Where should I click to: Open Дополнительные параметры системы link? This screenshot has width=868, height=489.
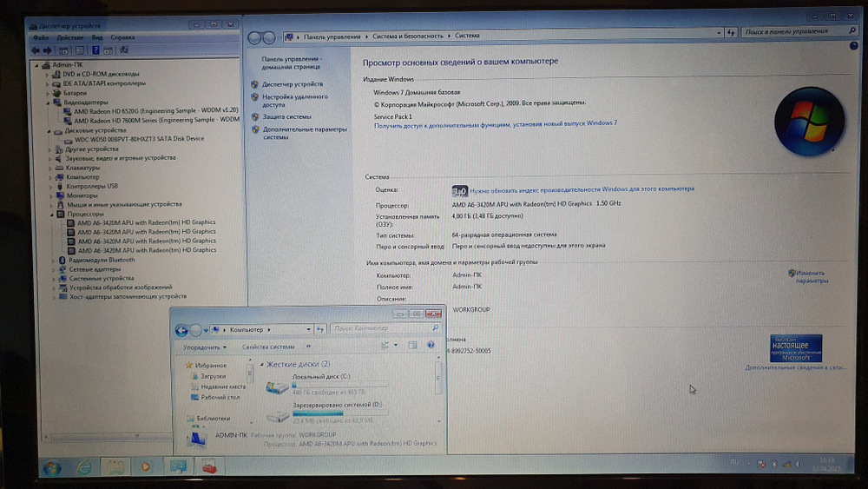coord(305,133)
